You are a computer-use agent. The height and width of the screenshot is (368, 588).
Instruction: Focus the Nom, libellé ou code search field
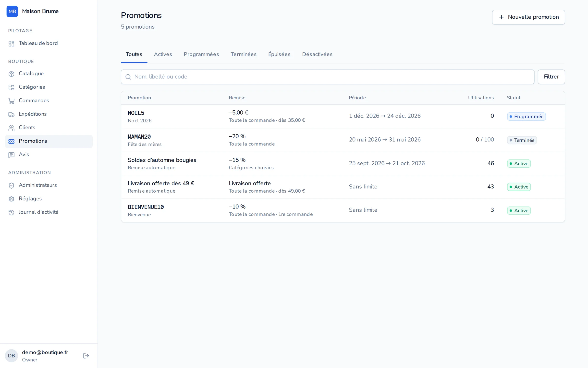pyautogui.click(x=328, y=77)
